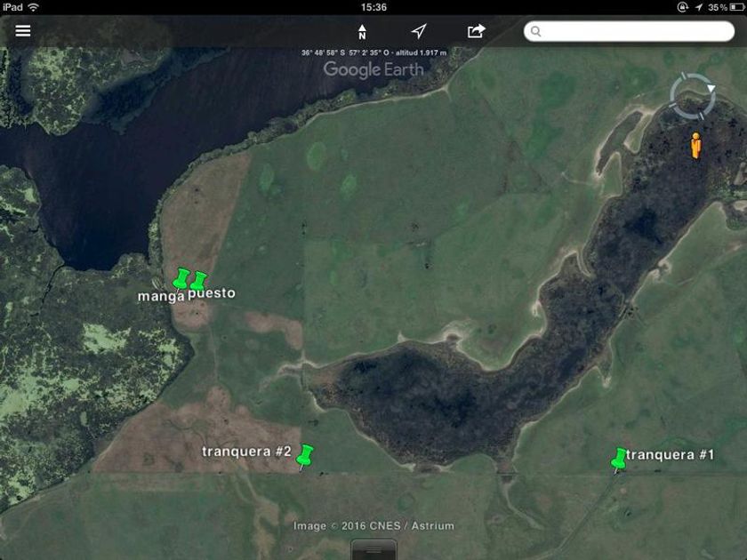Click the "manga" placemark label
The width and height of the screenshot is (747, 560).
tap(161, 296)
